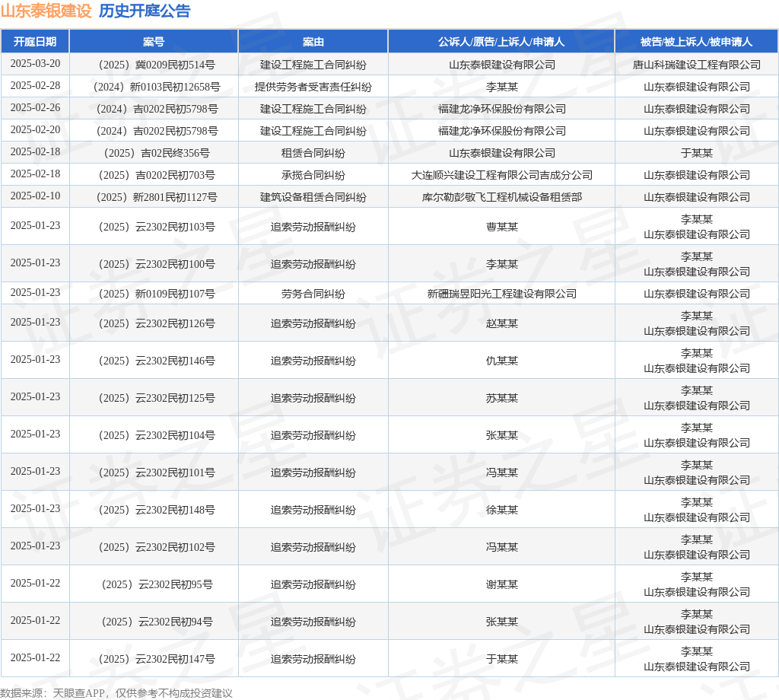This screenshot has width=779, height=700.
Task: Click the date 2025-03-20
Action: click(x=35, y=64)
